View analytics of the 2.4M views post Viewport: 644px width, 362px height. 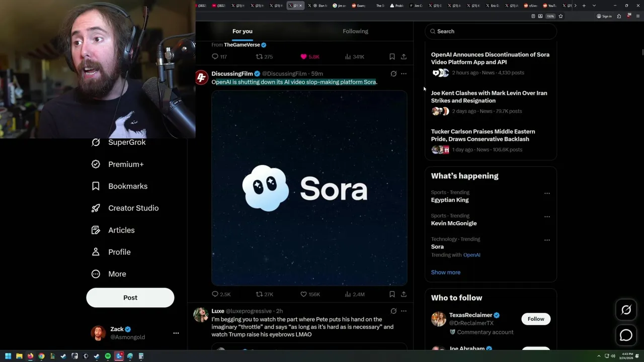[355, 294]
